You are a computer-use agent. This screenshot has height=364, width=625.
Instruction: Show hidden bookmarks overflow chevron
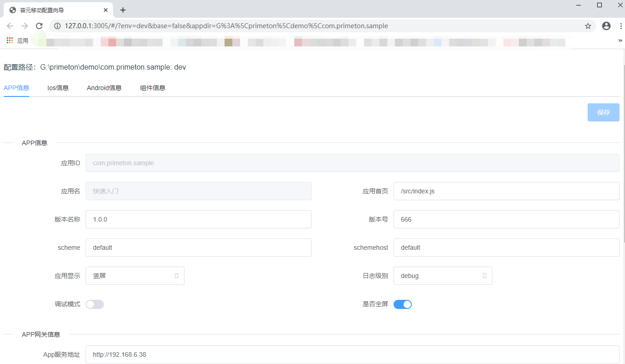(x=620, y=40)
